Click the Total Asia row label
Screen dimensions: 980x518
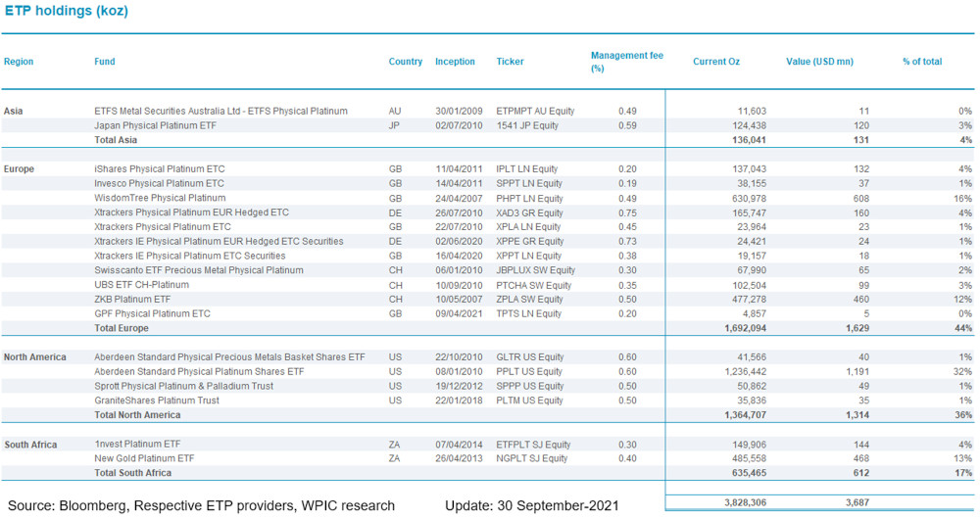(x=116, y=140)
